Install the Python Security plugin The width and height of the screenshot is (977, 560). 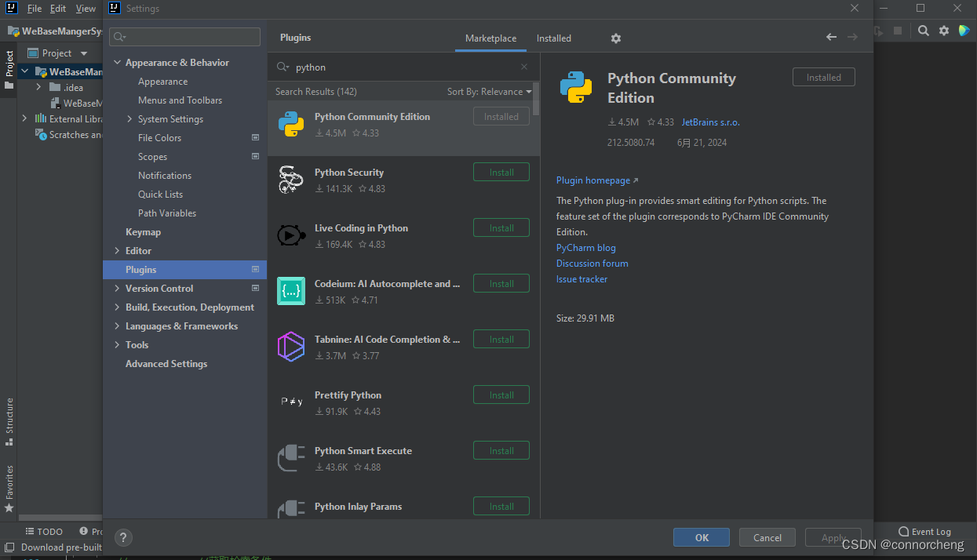point(501,173)
